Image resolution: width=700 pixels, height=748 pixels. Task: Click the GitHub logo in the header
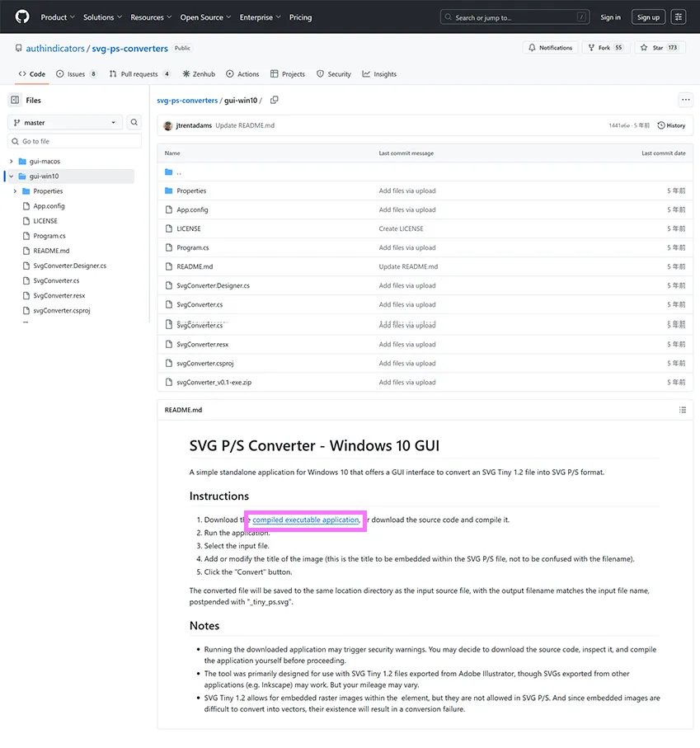pyautogui.click(x=22, y=16)
